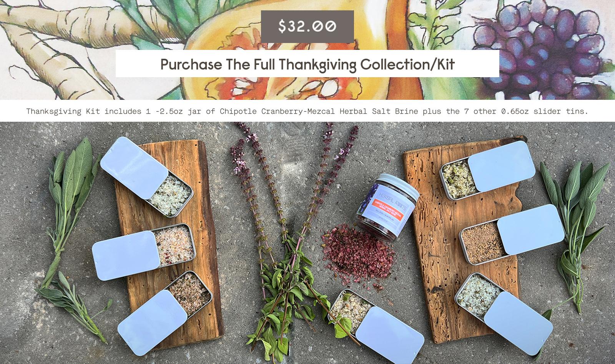
Task: Open Purchase The Full Thanksgiving Collection/Kit link
Action: point(307,64)
